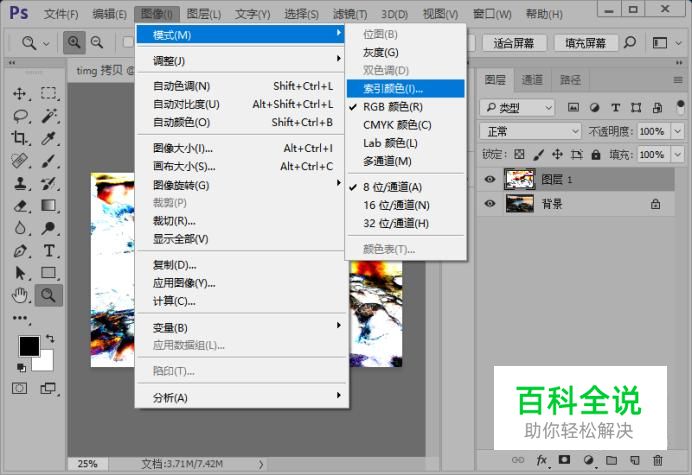Open the 填充 fill dropdown arrow

[x=678, y=155]
